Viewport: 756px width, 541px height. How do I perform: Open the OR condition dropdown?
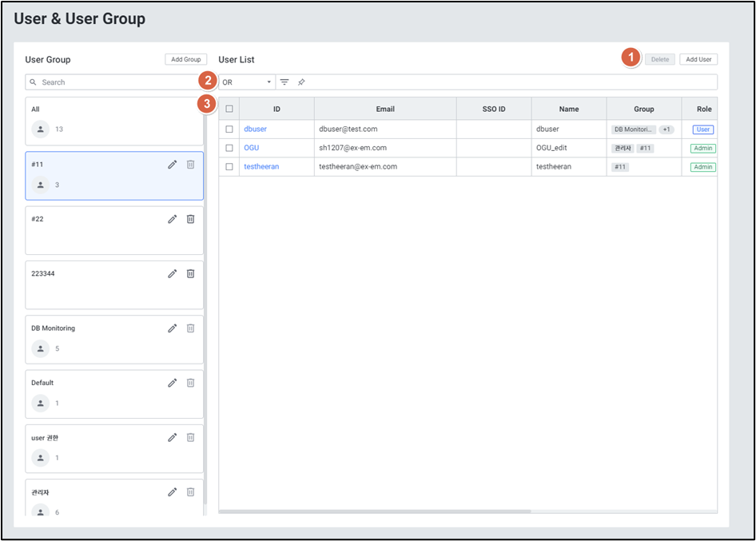[x=247, y=82]
